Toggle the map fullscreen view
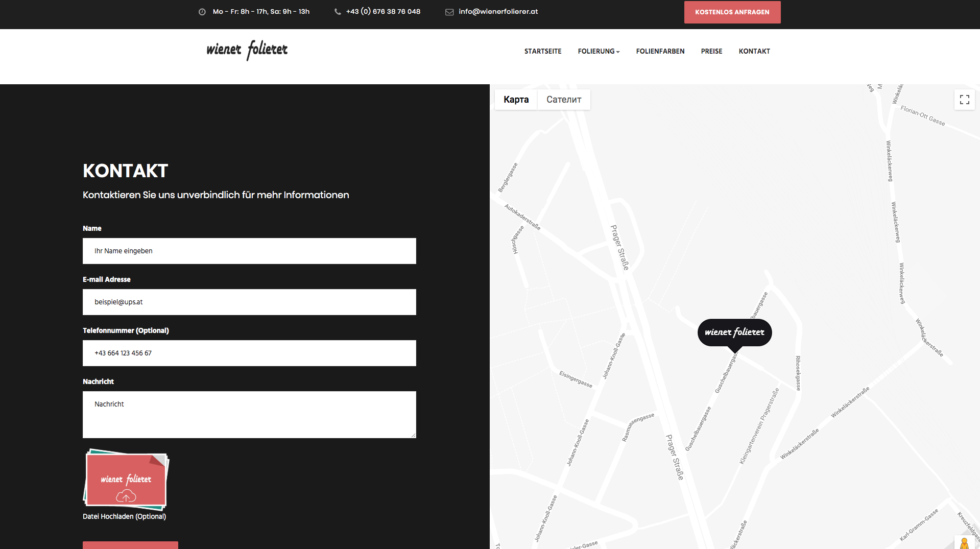This screenshot has height=549, width=980. [x=964, y=100]
